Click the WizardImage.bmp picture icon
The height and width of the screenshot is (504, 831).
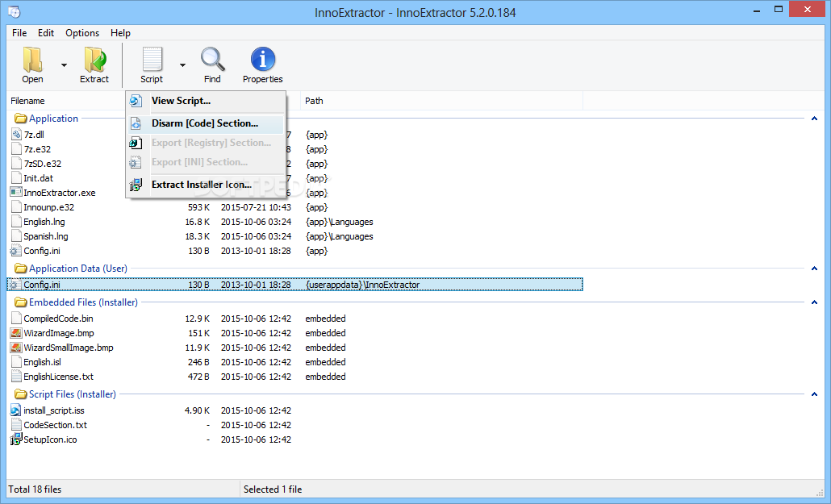coord(16,333)
